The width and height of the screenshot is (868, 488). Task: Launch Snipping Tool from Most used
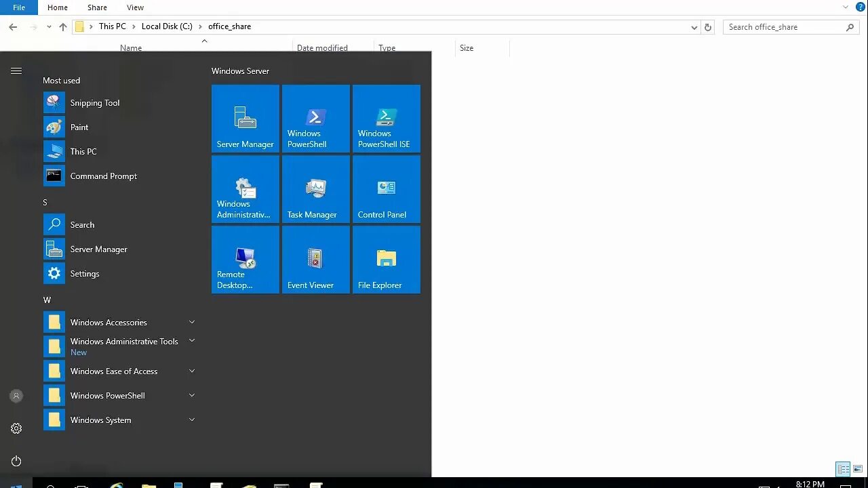[x=121, y=103]
